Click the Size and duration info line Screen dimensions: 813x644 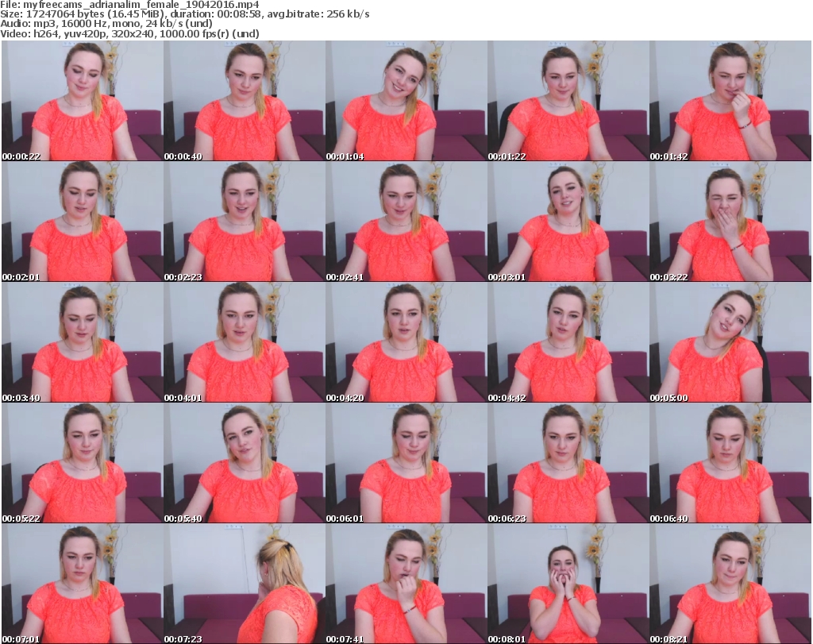click(x=184, y=14)
